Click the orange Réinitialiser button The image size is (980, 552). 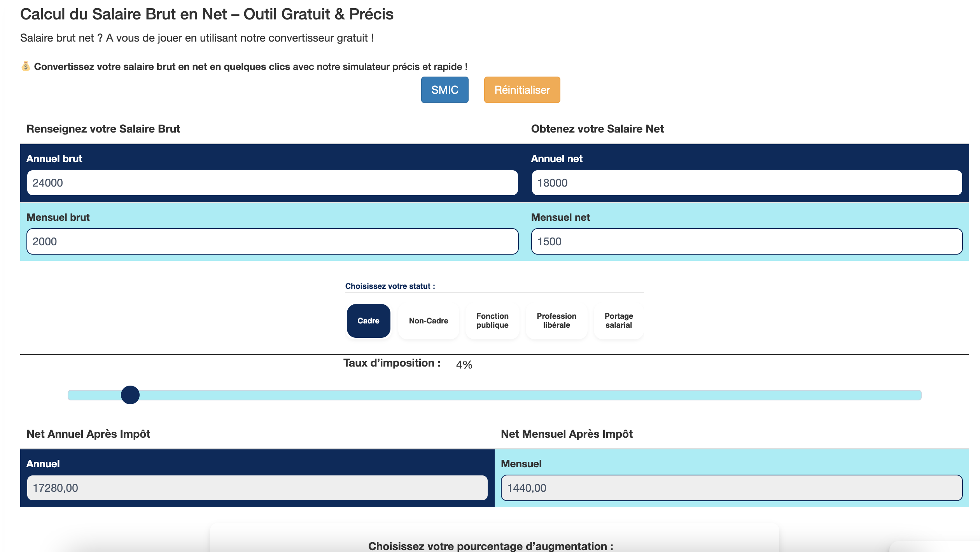522,90
